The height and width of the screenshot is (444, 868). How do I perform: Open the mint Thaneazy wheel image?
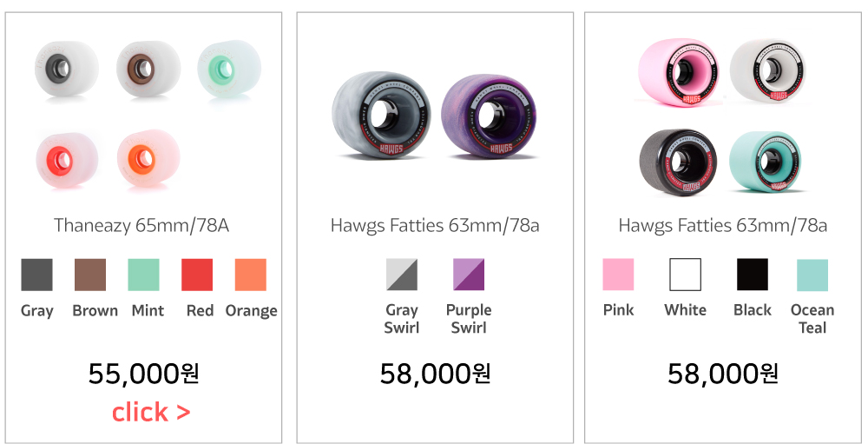[x=228, y=69]
